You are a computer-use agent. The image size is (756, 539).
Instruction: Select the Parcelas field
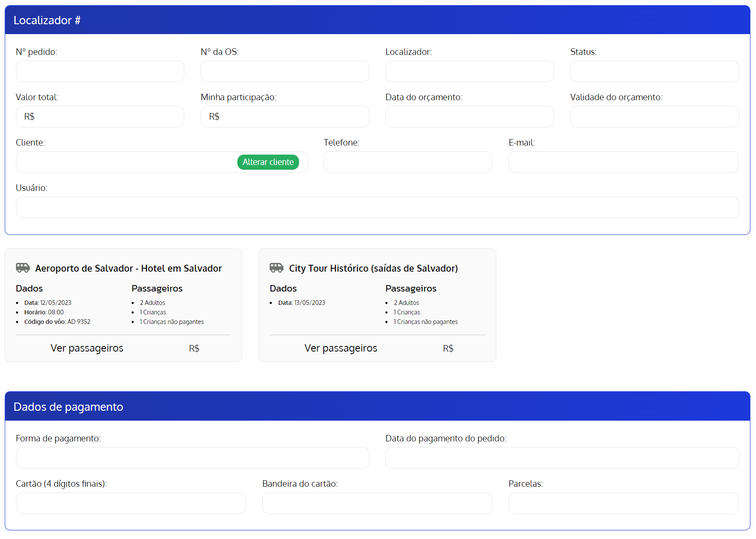tap(624, 503)
